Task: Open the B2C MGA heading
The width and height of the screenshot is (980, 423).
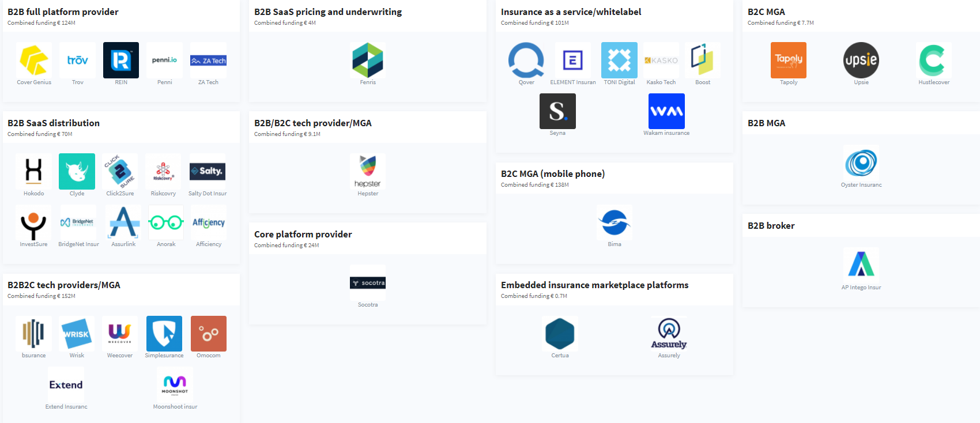Action: [766, 12]
